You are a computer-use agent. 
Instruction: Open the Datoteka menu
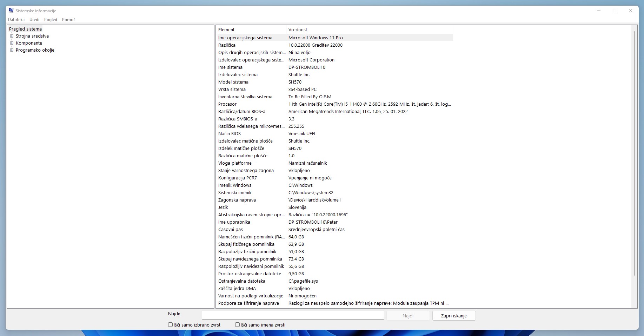click(x=16, y=20)
